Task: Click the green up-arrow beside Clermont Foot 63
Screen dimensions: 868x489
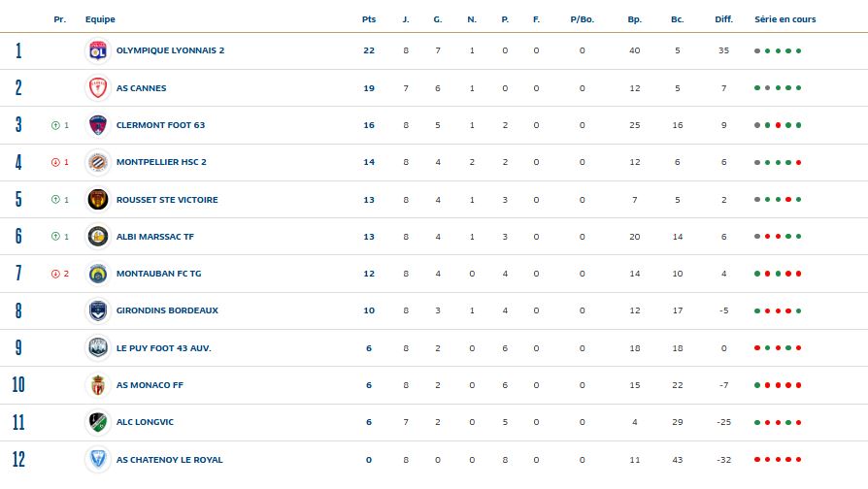Action: [55, 125]
